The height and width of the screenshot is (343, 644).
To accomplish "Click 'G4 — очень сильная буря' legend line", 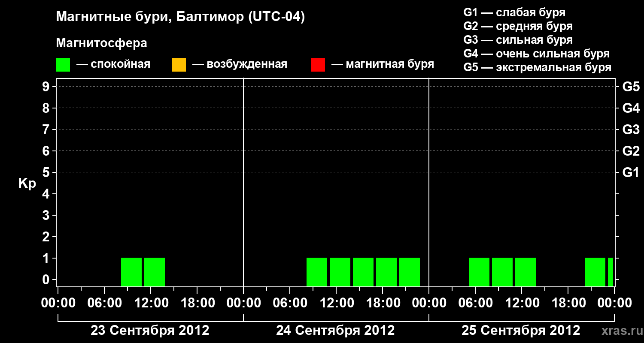I will click(x=536, y=54).
